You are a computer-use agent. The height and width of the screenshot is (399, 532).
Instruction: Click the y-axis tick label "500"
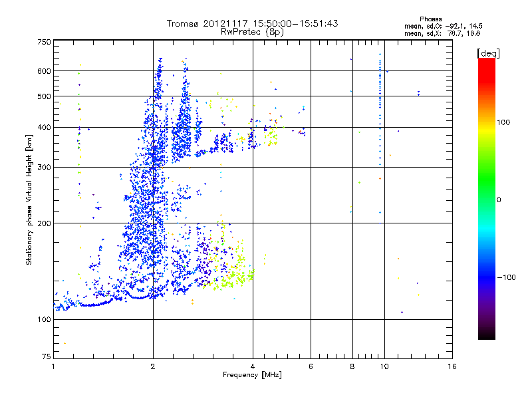point(45,96)
